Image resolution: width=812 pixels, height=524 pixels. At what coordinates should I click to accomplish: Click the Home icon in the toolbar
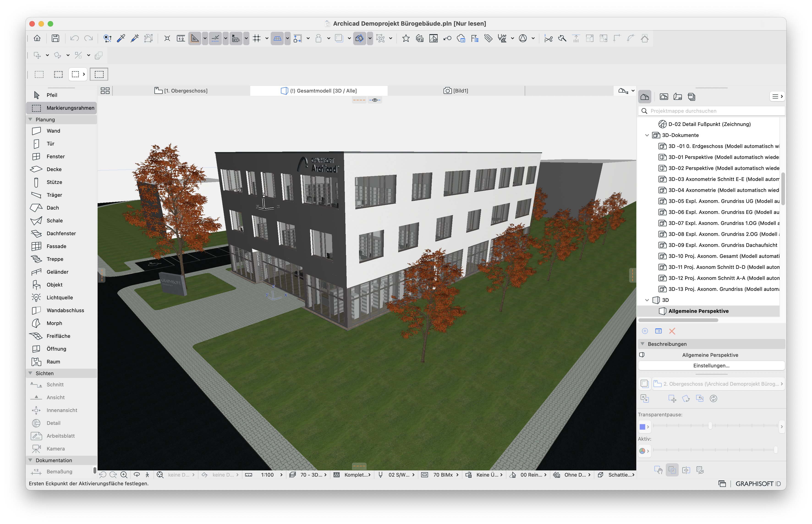point(37,38)
